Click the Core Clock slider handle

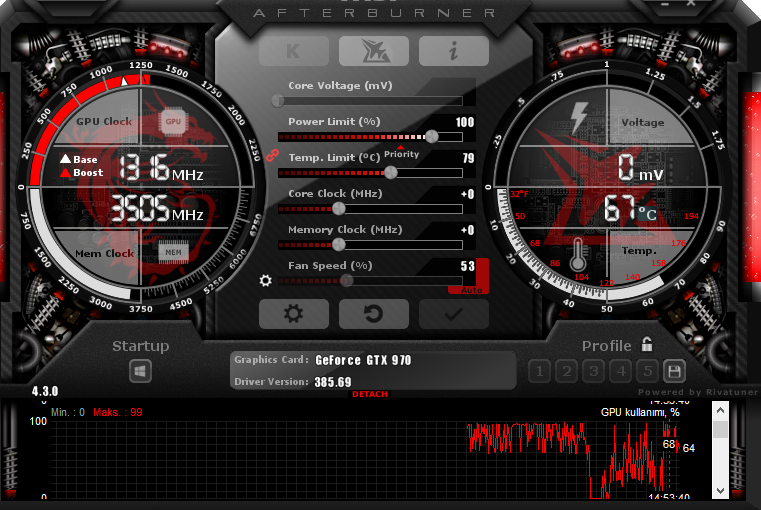coord(339,209)
